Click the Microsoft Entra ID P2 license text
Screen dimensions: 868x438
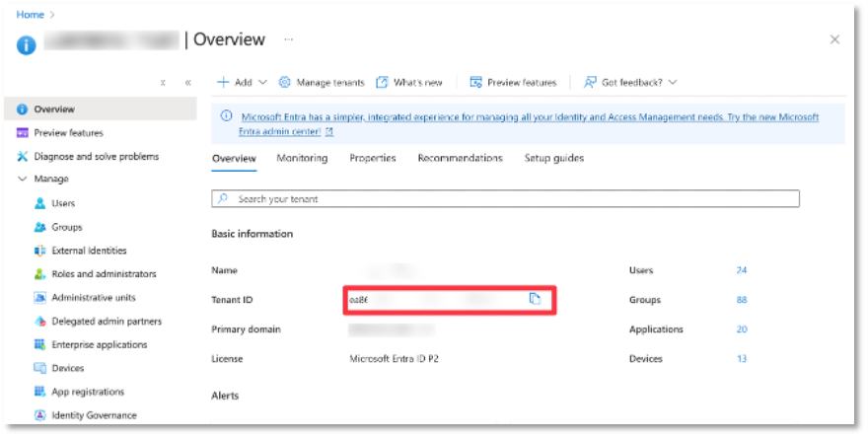coord(395,359)
